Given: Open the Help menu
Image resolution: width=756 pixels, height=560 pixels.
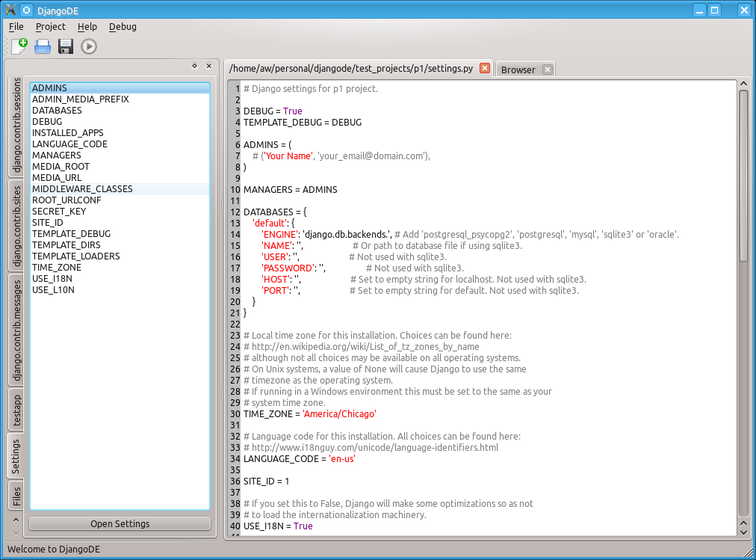Looking at the screenshot, I should click(x=87, y=26).
